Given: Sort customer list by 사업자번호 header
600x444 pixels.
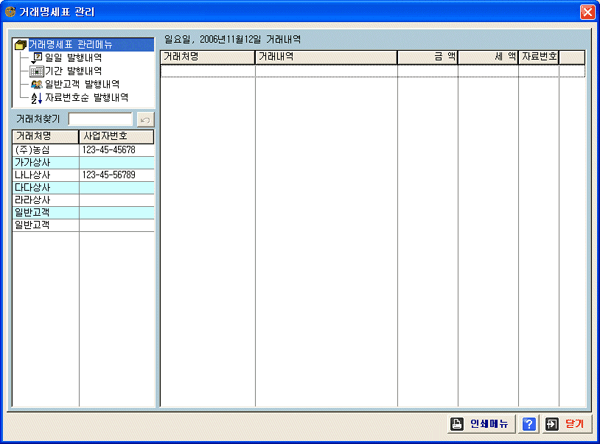Looking at the screenshot, I should click(116, 136).
